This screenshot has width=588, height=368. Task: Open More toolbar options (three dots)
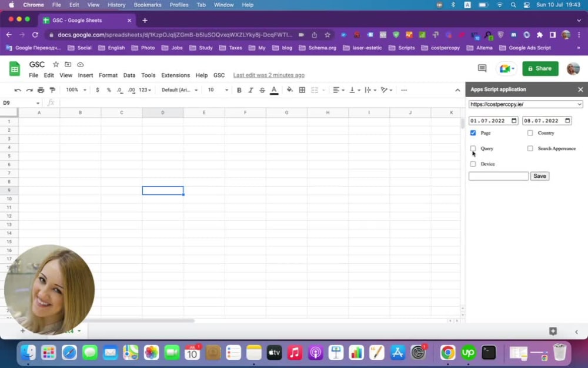[404, 90]
